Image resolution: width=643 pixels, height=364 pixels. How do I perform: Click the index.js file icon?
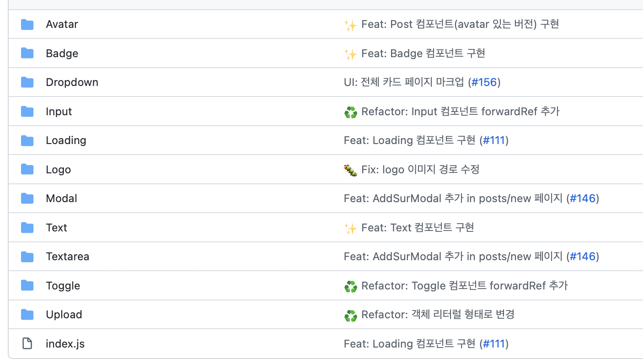pos(27,344)
